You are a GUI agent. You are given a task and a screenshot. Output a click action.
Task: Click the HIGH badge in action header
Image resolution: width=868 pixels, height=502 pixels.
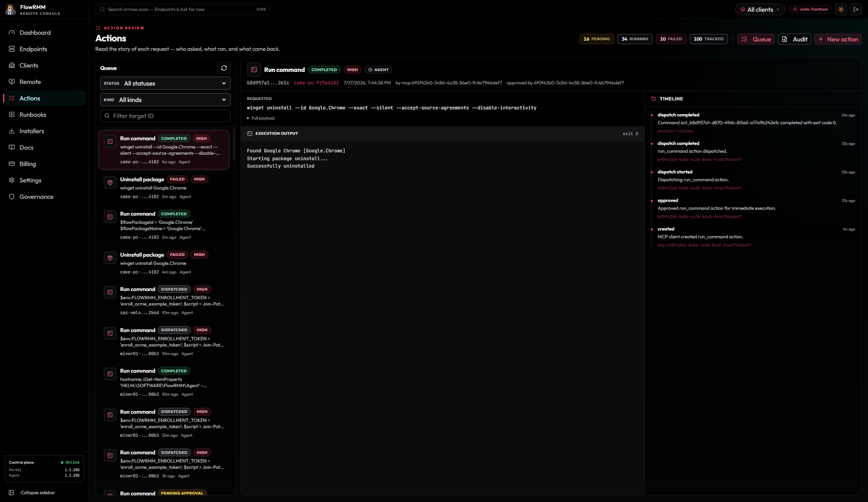[352, 70]
